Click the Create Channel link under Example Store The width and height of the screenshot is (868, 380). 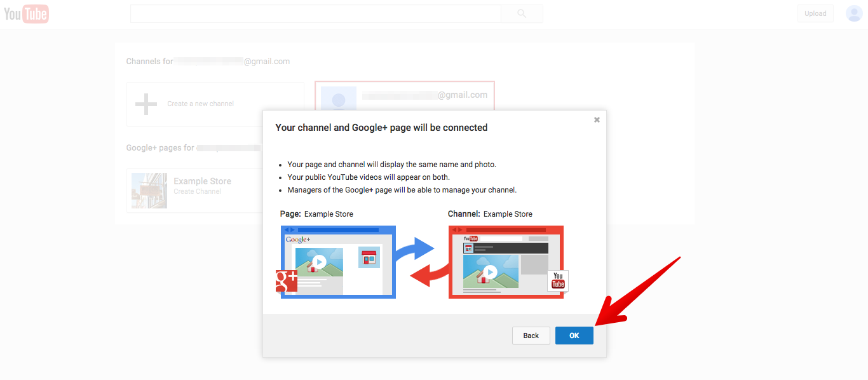[197, 191]
